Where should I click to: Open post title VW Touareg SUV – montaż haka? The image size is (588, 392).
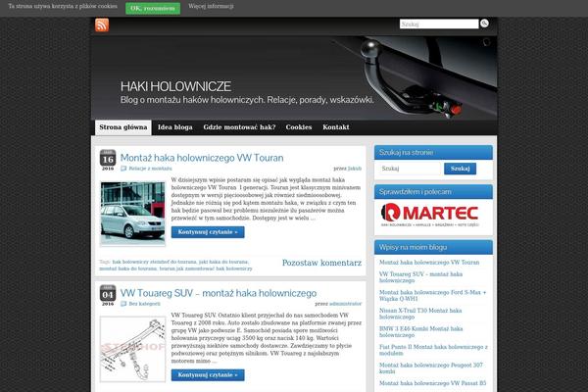pos(219,293)
